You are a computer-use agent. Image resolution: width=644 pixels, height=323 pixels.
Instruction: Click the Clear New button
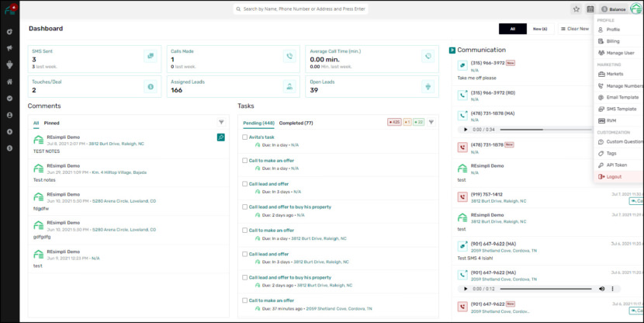point(575,29)
